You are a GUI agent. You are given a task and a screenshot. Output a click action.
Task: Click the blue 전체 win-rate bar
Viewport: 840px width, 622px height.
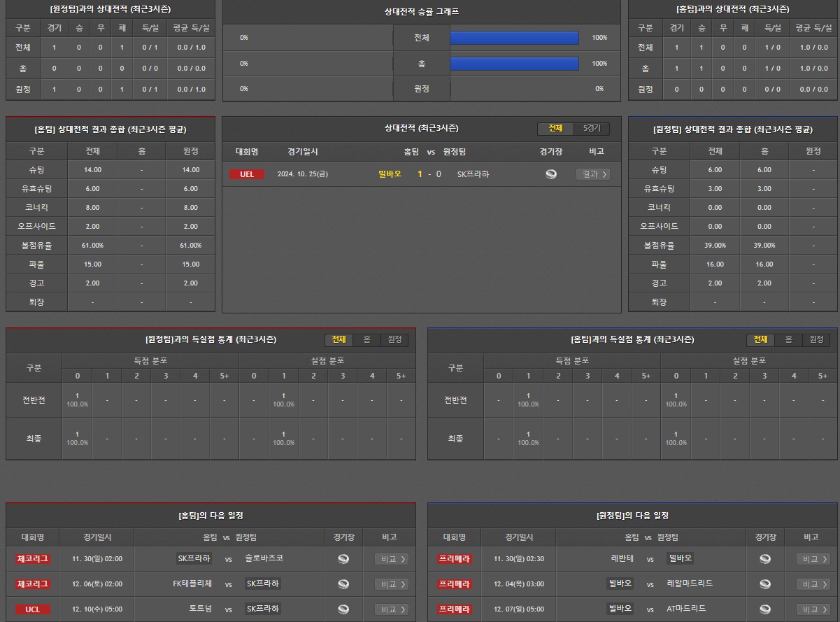tap(514, 38)
